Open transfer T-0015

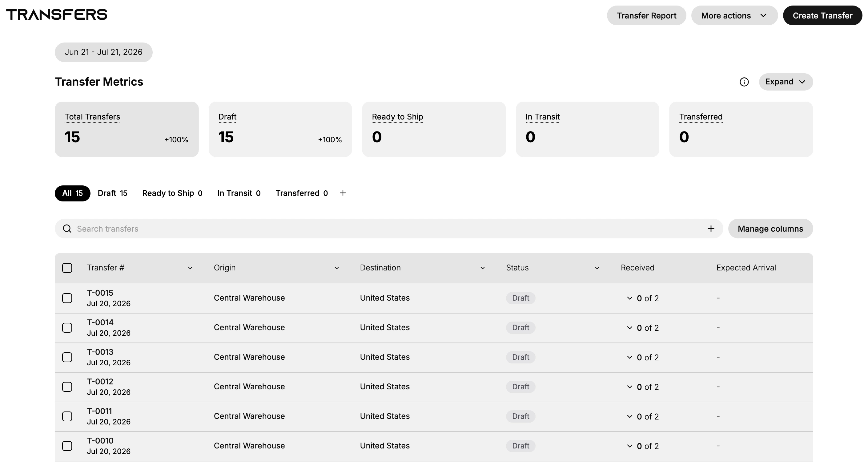click(x=100, y=293)
